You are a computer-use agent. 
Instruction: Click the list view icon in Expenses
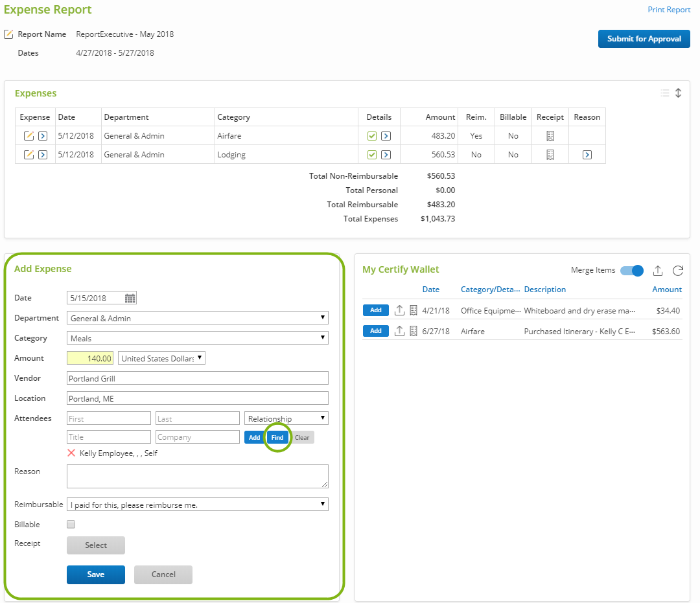[665, 93]
